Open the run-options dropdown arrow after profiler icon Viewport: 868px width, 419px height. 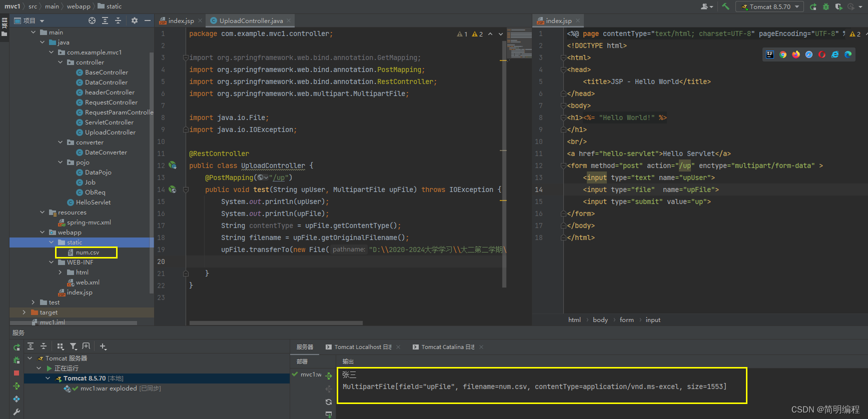coord(859,7)
